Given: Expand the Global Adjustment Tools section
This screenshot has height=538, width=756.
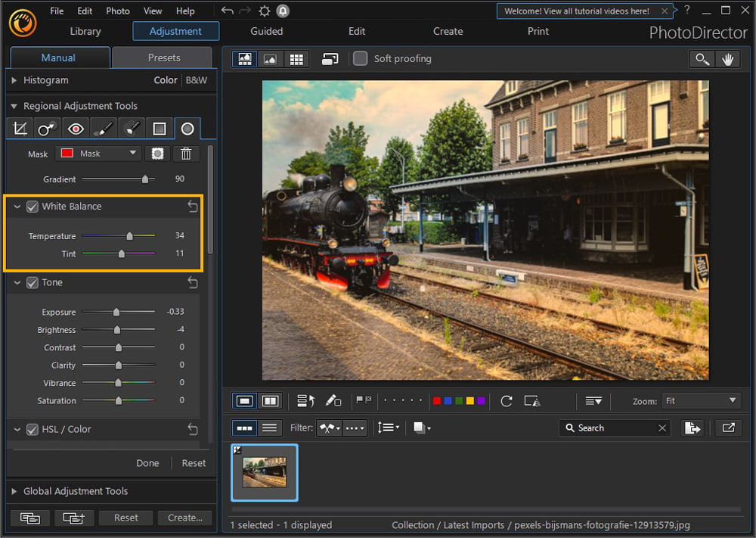Looking at the screenshot, I should coord(14,491).
